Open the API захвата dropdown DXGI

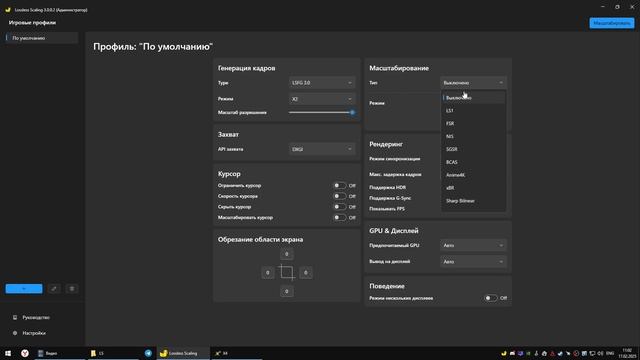click(322, 149)
